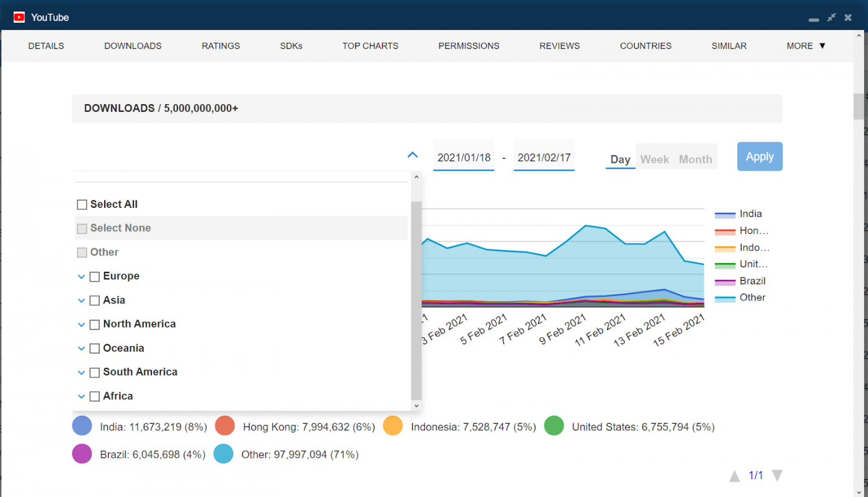868x497 pixels.
Task: Click the YouTube logo icon
Action: (19, 17)
